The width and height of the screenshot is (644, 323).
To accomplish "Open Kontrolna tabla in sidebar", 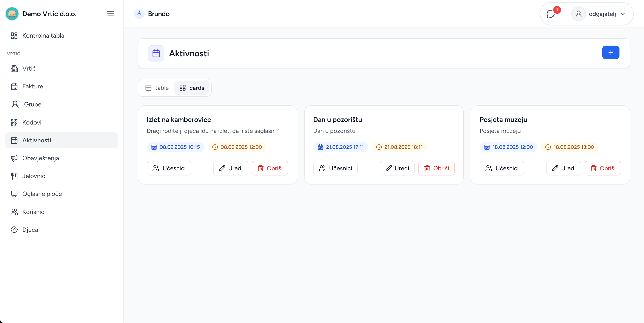I will (62, 35).
